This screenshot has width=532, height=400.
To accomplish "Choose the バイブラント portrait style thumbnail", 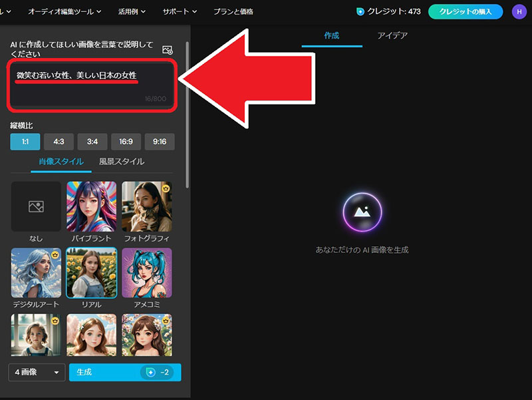I will click(91, 206).
